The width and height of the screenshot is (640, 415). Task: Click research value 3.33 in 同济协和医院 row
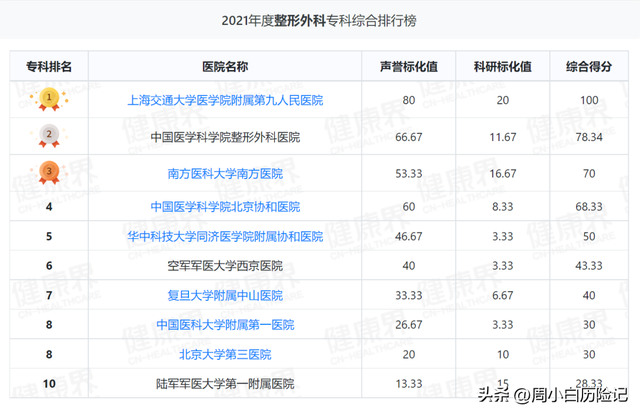tap(502, 236)
